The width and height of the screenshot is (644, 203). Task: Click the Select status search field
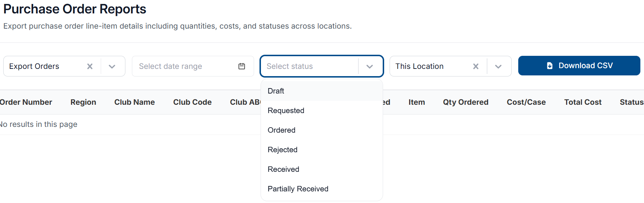[309, 66]
